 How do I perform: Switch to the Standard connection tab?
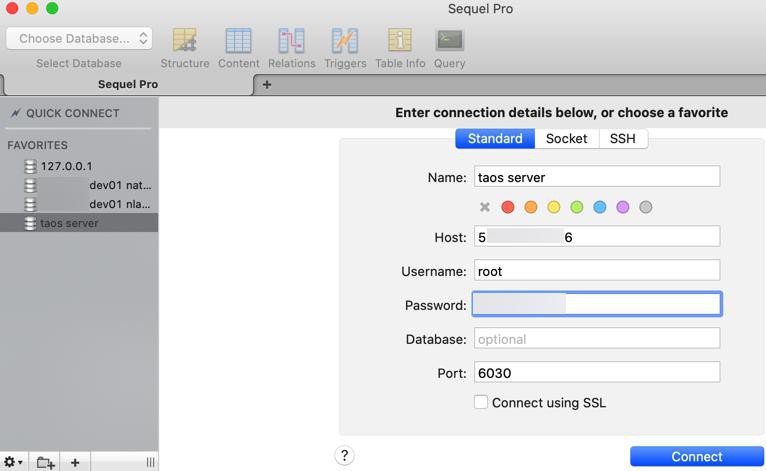pyautogui.click(x=495, y=139)
